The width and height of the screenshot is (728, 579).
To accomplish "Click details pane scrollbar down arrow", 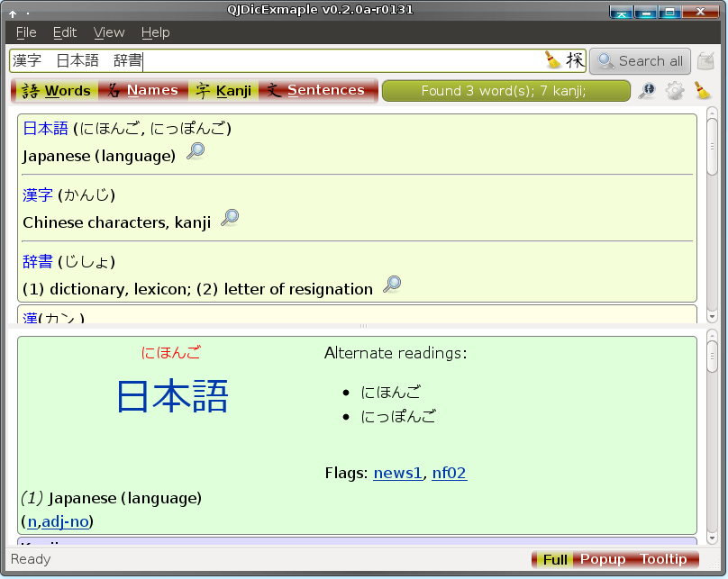I will [x=712, y=538].
